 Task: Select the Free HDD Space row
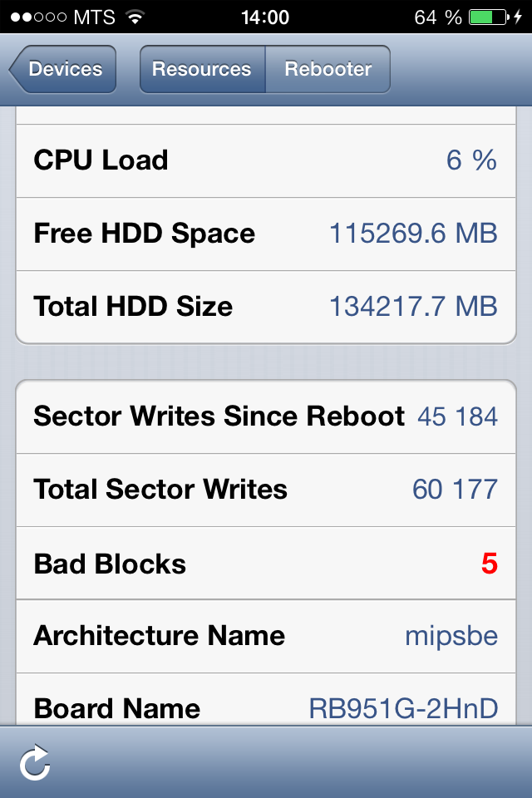point(266,234)
